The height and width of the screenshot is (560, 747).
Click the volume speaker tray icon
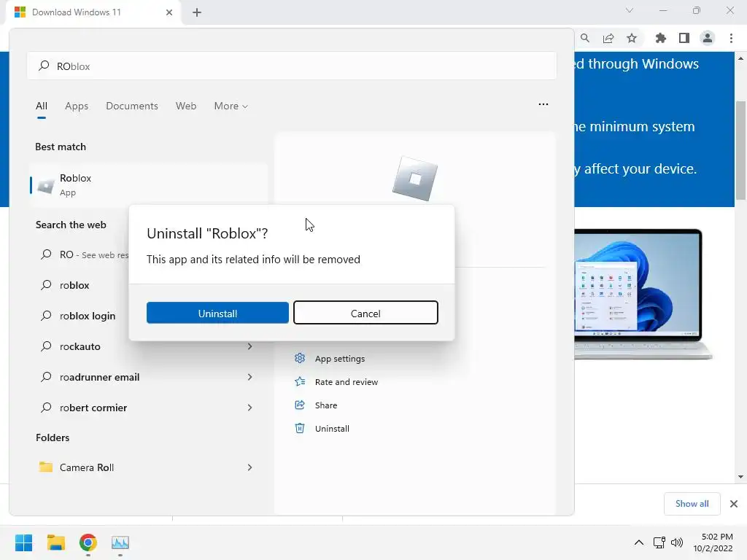pos(676,542)
